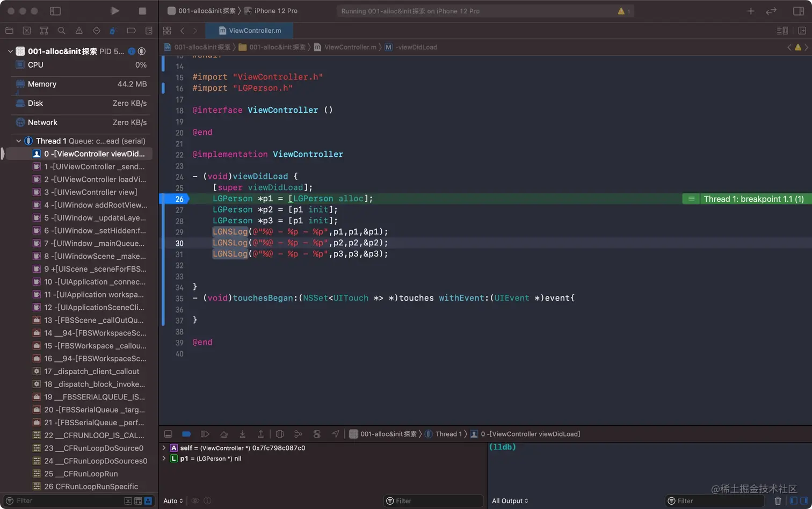Select the Disk gauge

[x=81, y=103]
